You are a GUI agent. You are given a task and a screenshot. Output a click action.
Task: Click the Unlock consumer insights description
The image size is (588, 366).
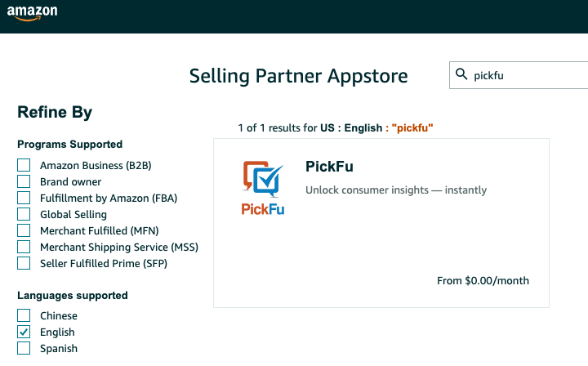[x=396, y=190]
